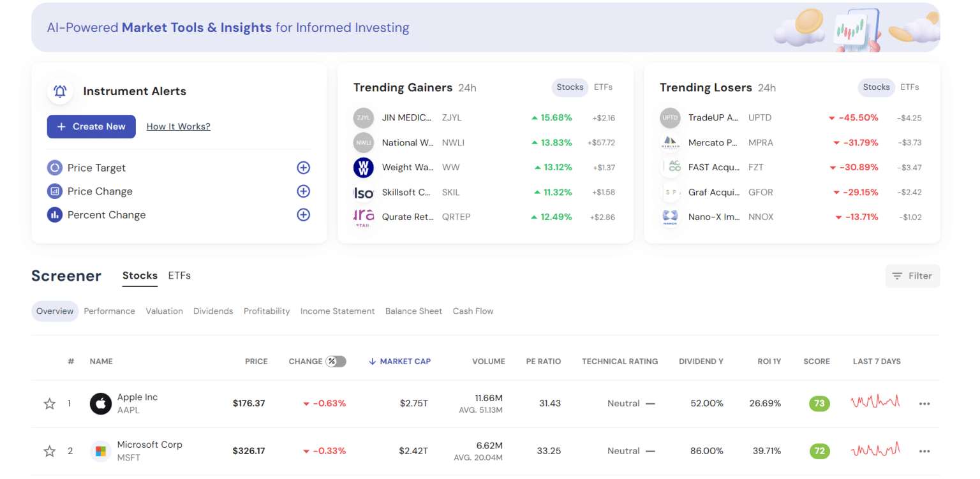Switch Trending Gainers to ETFs
The image size is (980, 479).
point(603,87)
